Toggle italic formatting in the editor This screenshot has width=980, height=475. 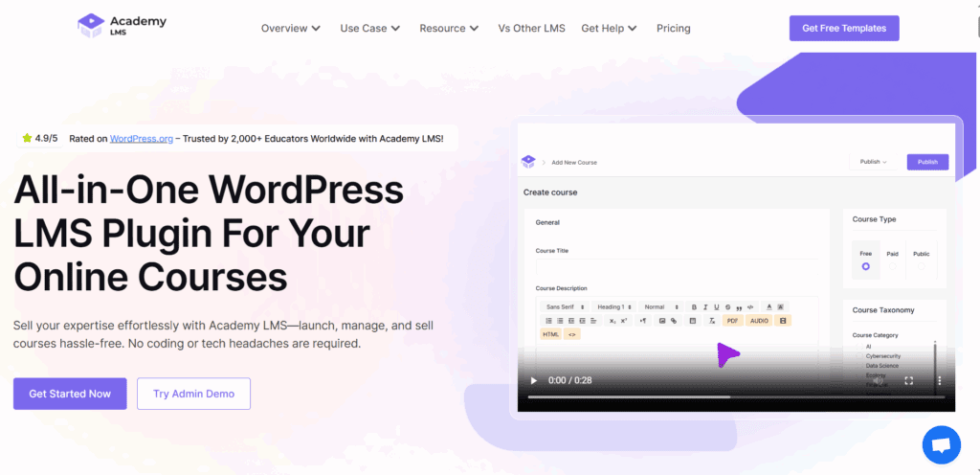tap(705, 306)
